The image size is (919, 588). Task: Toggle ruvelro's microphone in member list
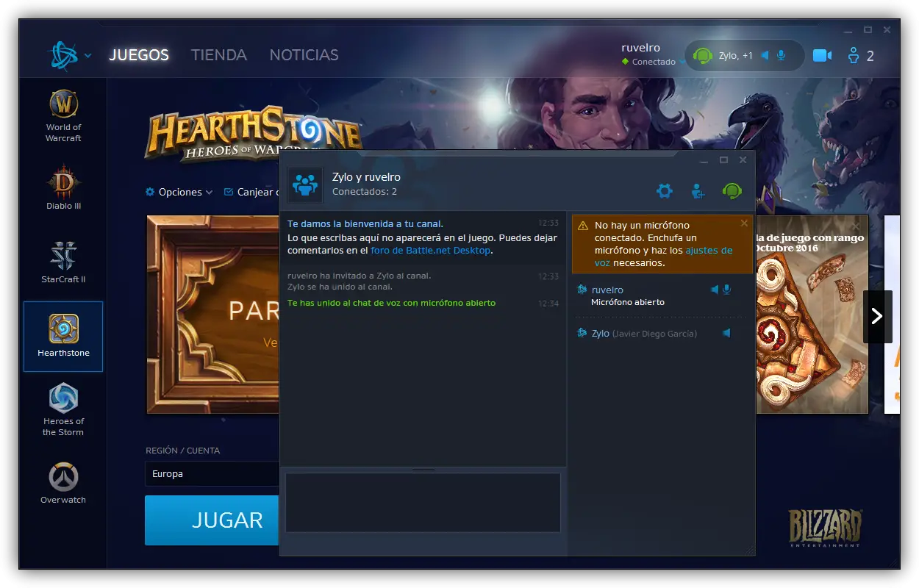[x=726, y=290]
